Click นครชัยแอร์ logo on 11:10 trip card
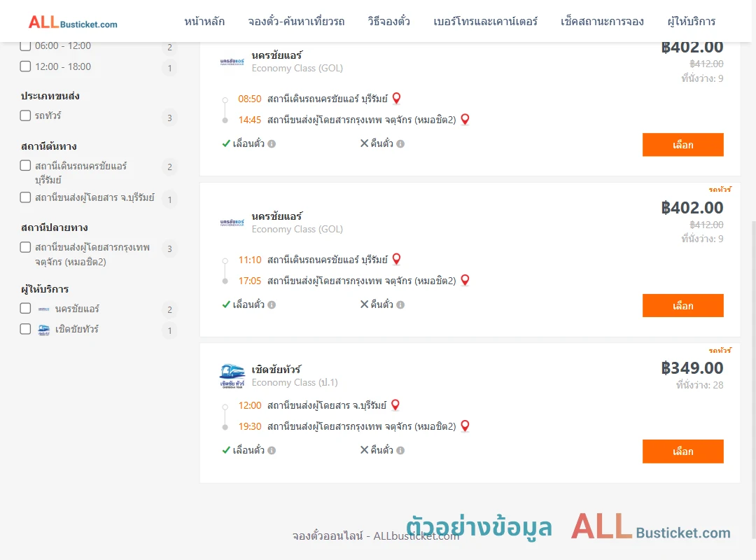This screenshot has height=560, width=756. coord(232,223)
